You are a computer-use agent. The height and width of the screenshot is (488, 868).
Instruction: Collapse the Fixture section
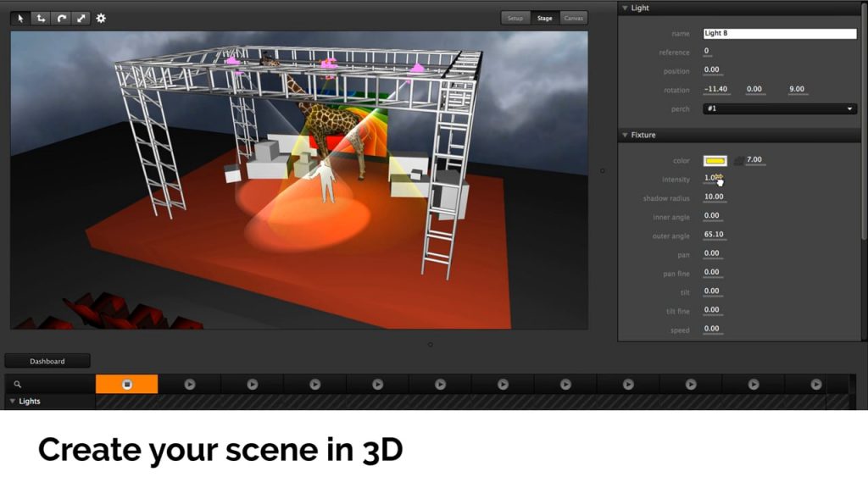click(x=625, y=135)
